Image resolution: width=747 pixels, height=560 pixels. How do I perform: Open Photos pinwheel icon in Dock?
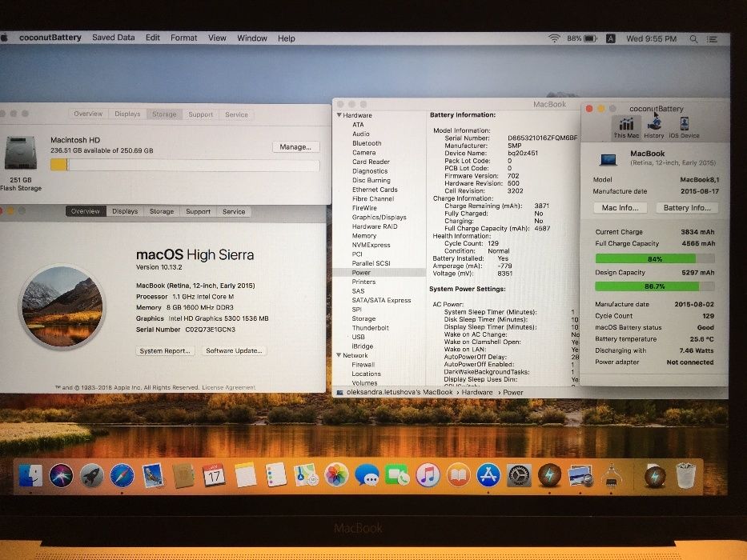[336, 475]
